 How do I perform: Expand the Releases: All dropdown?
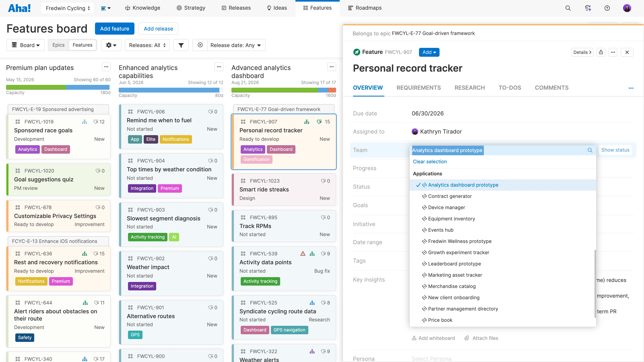tap(147, 45)
